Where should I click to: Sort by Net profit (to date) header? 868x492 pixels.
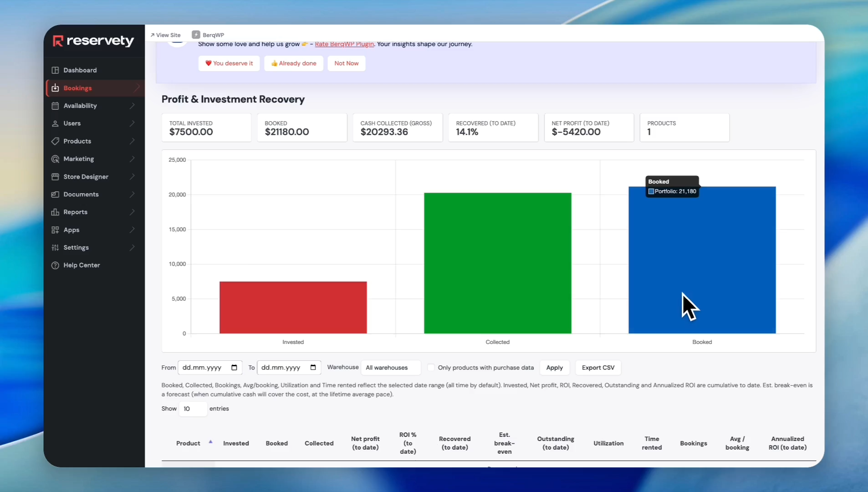[365, 443]
